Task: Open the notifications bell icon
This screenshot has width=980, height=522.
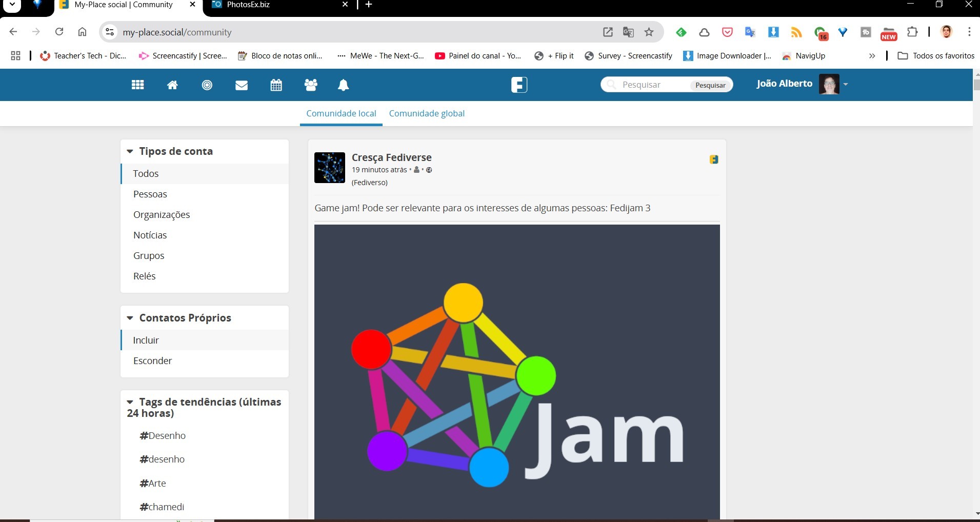Action: point(343,85)
